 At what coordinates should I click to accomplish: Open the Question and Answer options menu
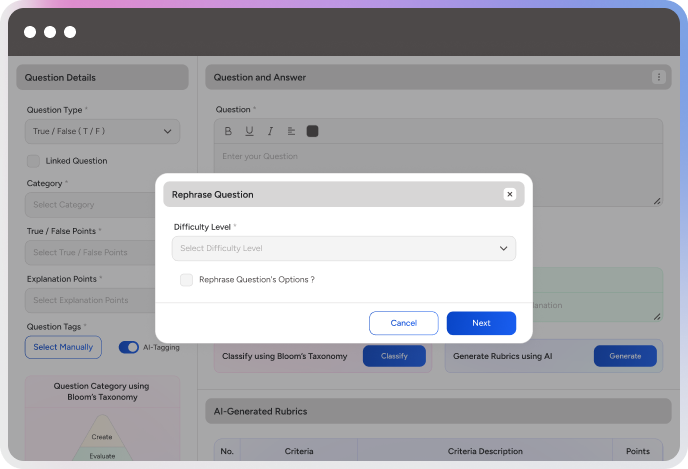click(x=658, y=77)
